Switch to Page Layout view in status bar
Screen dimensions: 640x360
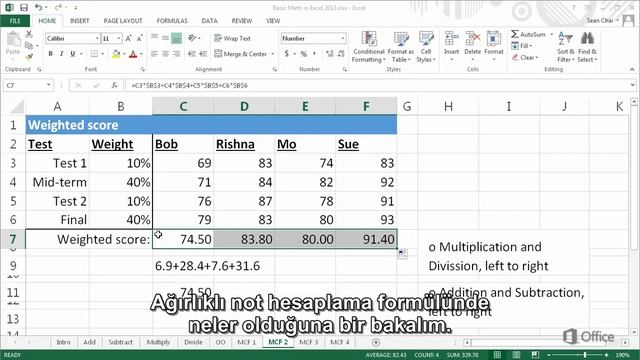(516, 355)
